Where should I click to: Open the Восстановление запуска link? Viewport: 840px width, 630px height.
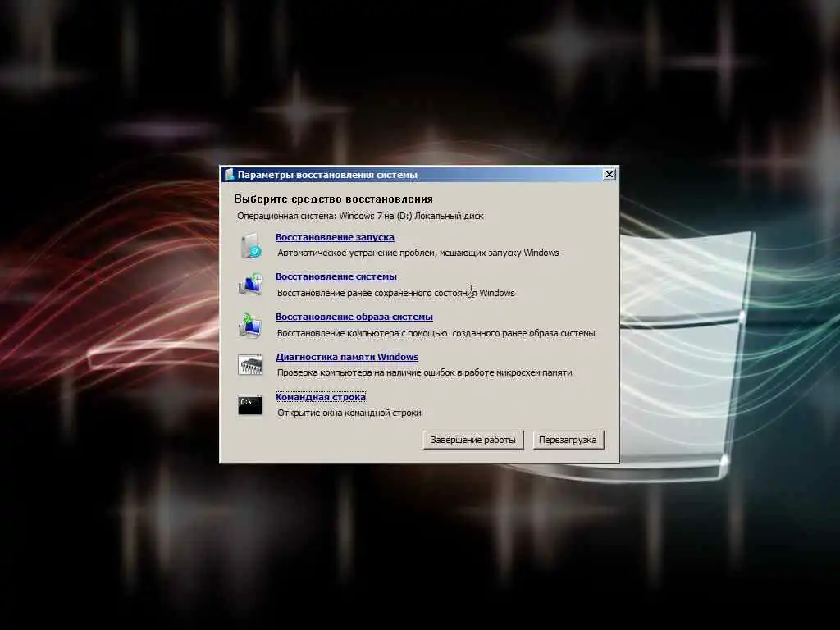pos(335,237)
